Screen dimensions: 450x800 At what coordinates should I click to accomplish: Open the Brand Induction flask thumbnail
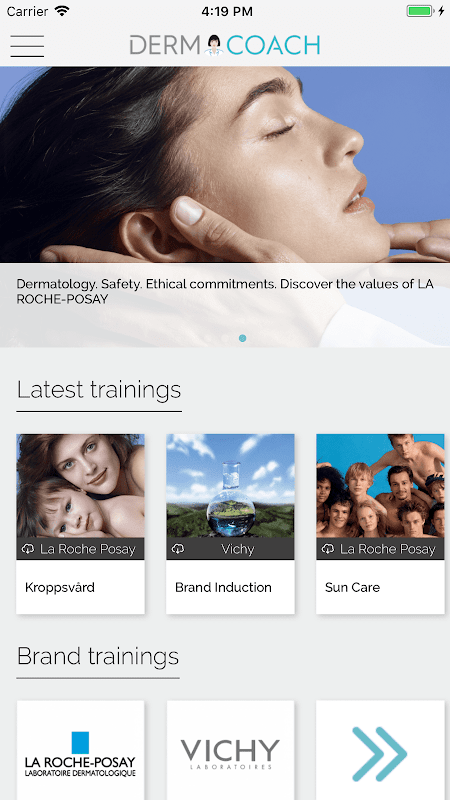pos(230,486)
